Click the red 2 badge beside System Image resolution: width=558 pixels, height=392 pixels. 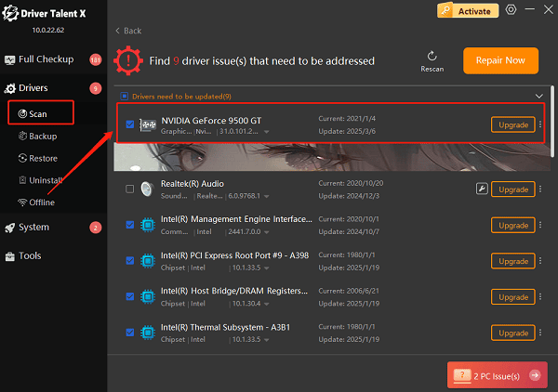(96, 228)
